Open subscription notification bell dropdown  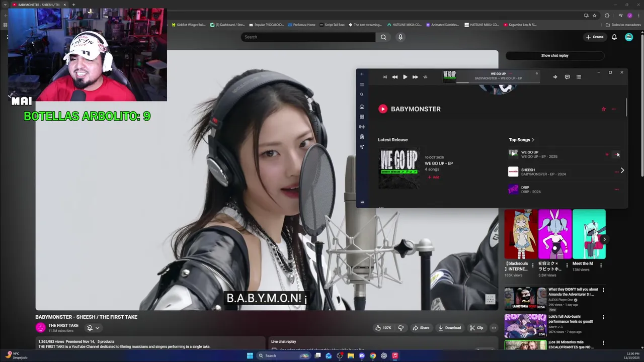[x=93, y=328]
